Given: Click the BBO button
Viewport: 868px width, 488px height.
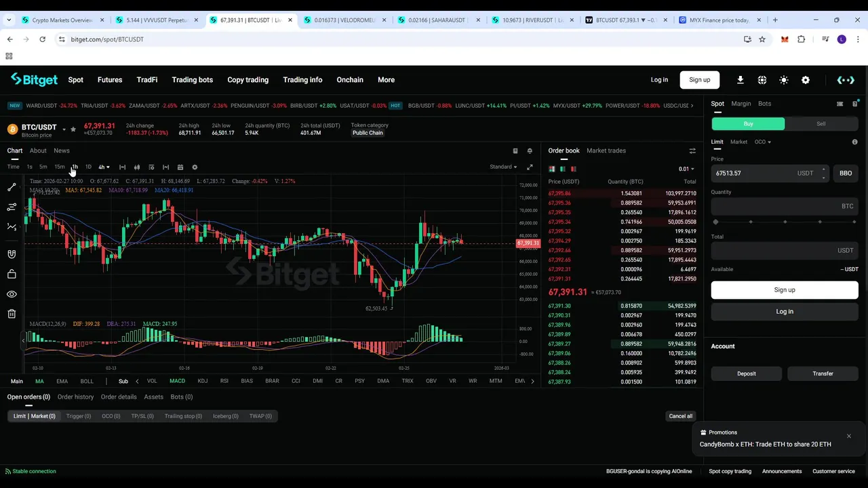Looking at the screenshot, I should tap(846, 173).
